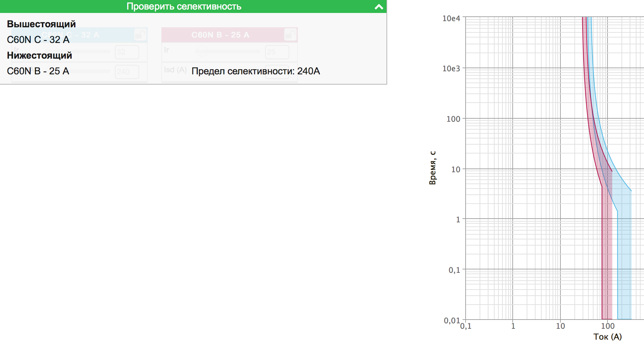Click the 'Время, с' vertical axis title

coord(432,168)
